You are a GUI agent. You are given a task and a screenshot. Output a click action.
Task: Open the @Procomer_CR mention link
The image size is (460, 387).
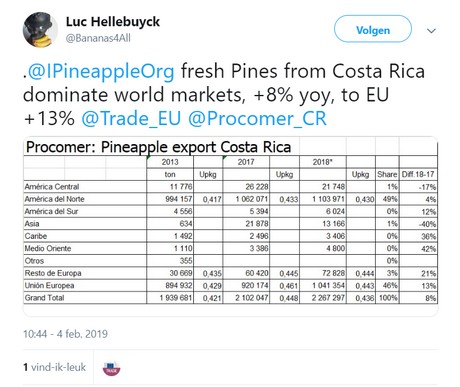[257, 119]
